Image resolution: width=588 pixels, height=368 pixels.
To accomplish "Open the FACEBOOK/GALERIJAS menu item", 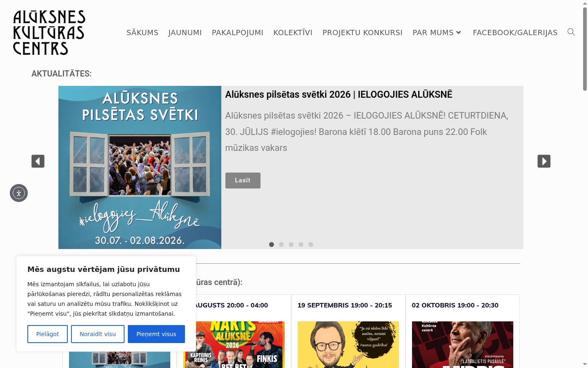I will point(515,32).
